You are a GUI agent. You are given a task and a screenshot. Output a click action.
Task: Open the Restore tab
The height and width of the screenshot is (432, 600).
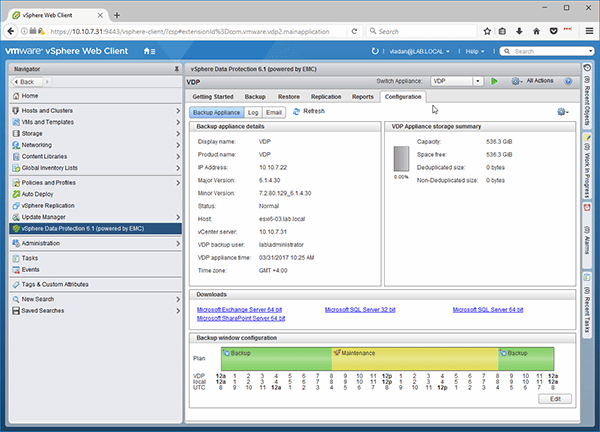(x=288, y=97)
